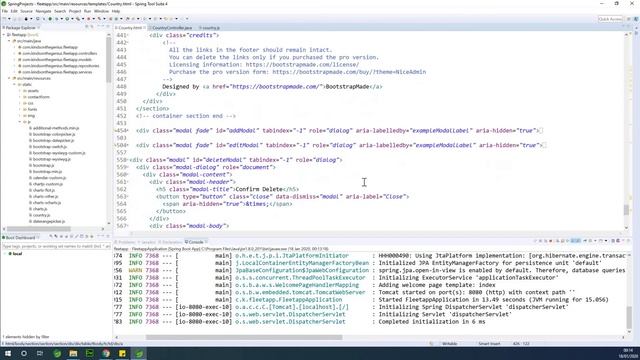Open the Source menu

26,11
